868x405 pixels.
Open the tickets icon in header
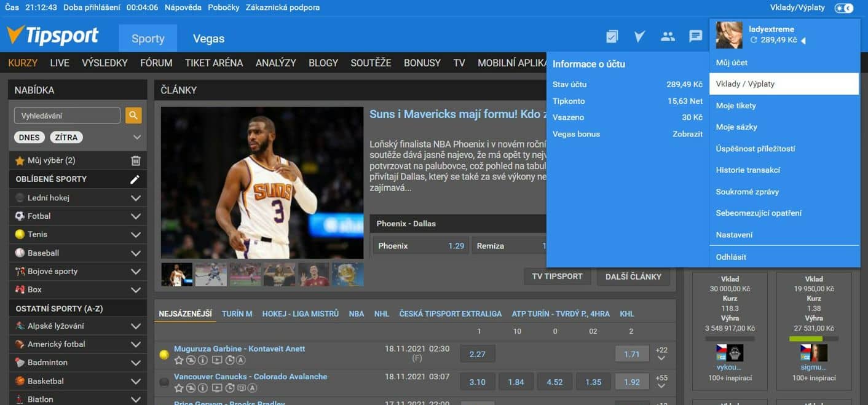tap(612, 36)
